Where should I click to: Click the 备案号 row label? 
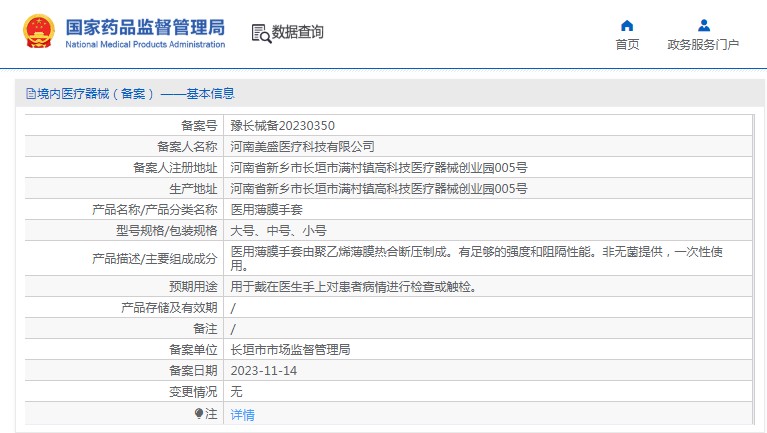click(199, 126)
